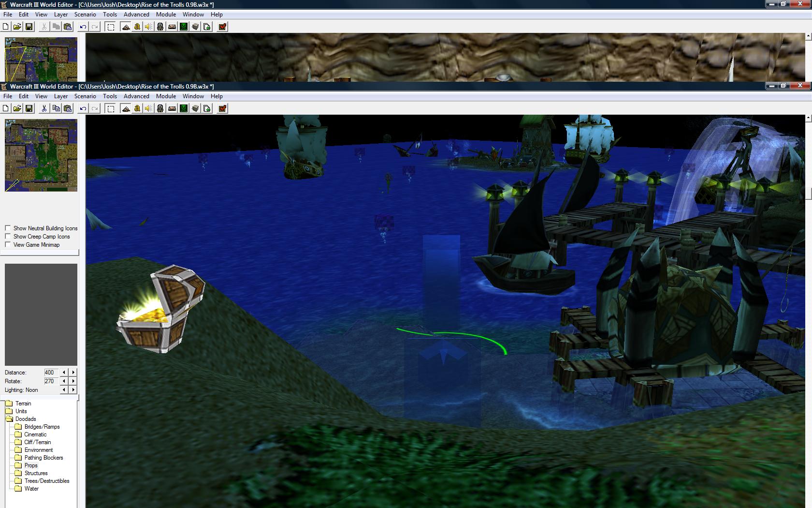
Task: Expand the Units folder in the tree
Action: [x=16, y=411]
